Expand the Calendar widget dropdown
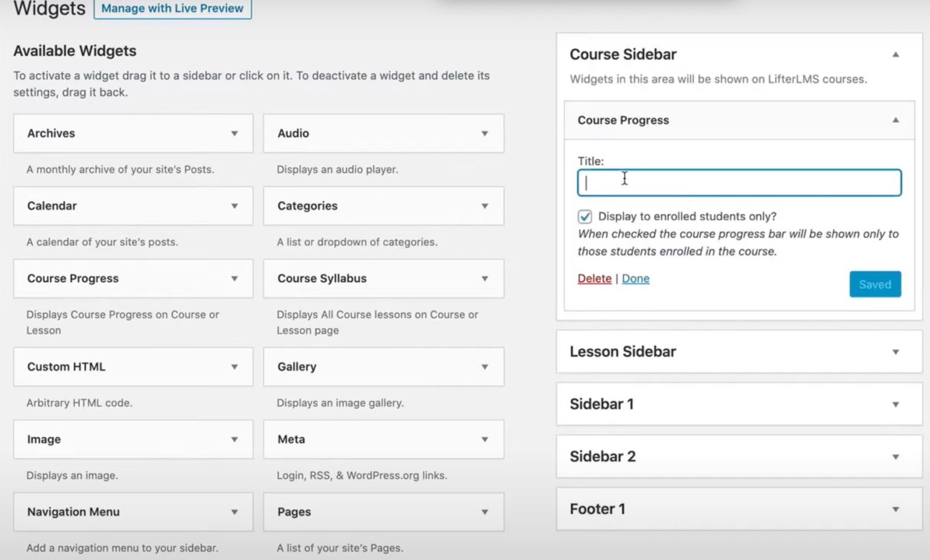Screen dimensions: 930x560 point(236,206)
